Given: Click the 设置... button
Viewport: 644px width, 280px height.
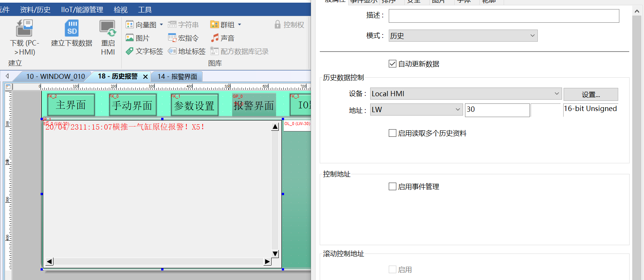Looking at the screenshot, I should point(591,94).
